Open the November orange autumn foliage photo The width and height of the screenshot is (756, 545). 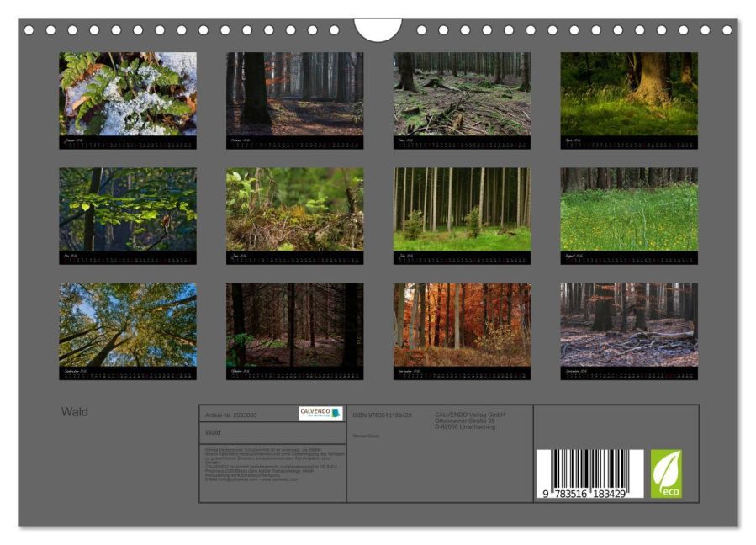click(462, 325)
